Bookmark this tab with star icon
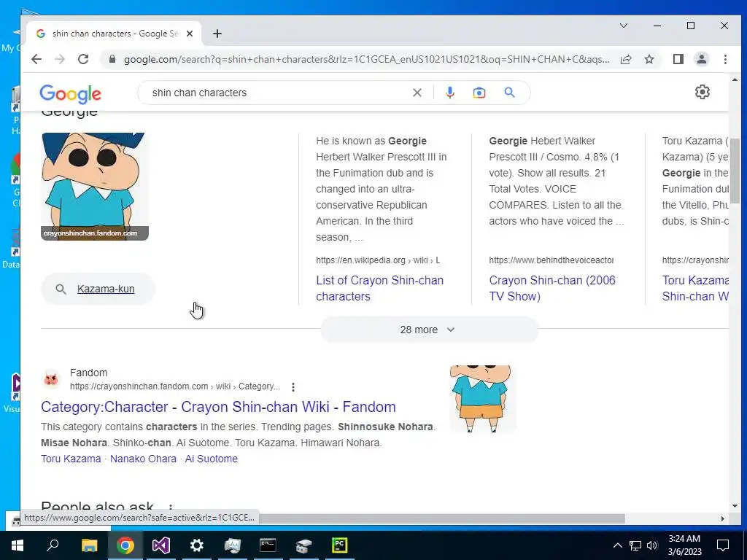The width and height of the screenshot is (747, 560). (649, 59)
